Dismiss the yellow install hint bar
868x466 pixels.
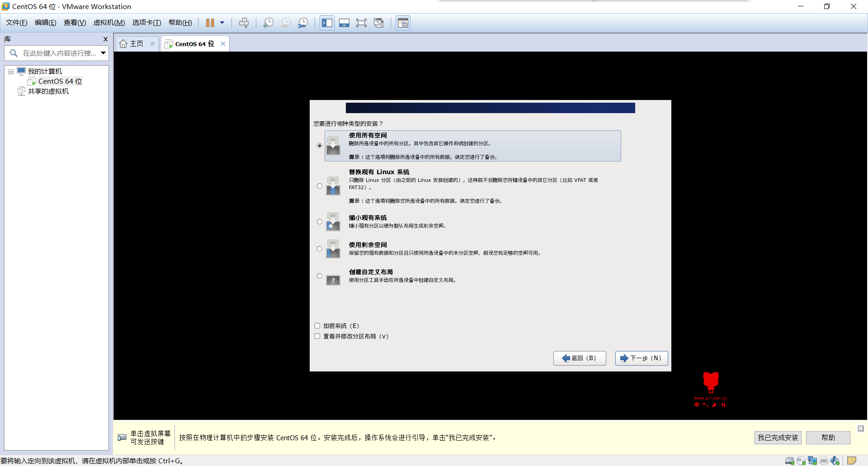861,428
